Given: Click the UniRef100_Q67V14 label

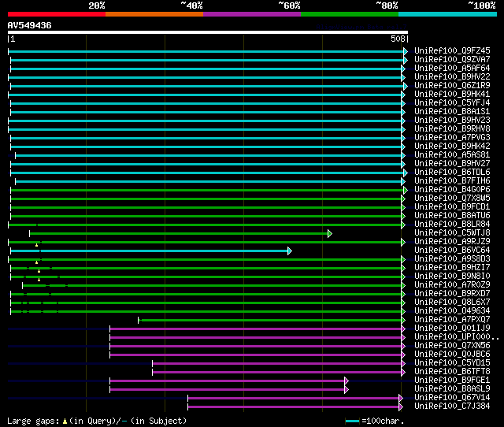Looking at the screenshot, I should (452, 398).
